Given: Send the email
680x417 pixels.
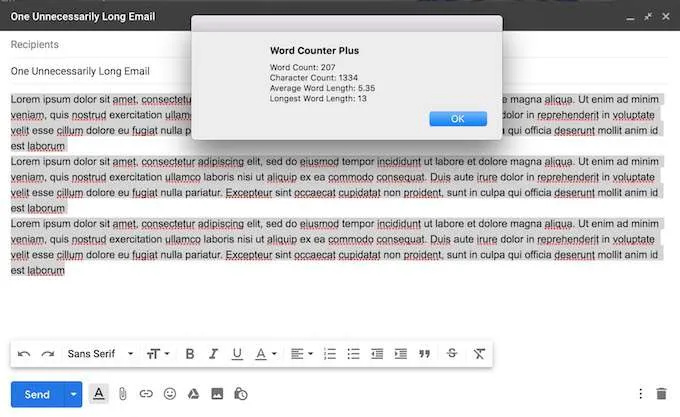Looking at the screenshot, I should pyautogui.click(x=37, y=394).
